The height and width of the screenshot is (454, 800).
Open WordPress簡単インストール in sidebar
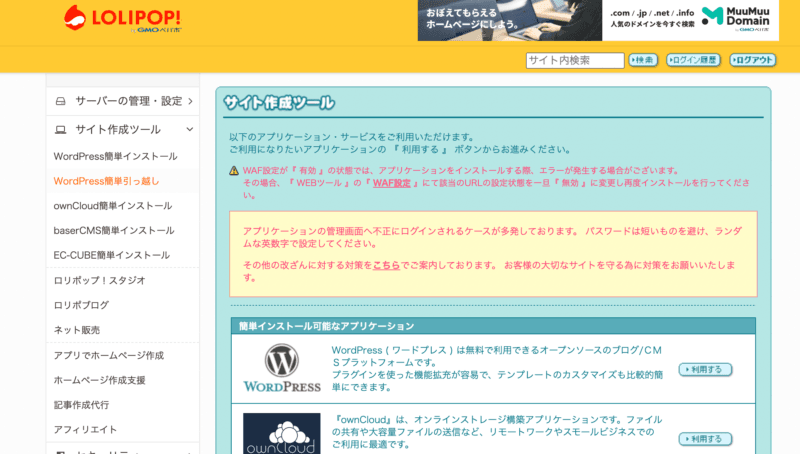pos(115,156)
